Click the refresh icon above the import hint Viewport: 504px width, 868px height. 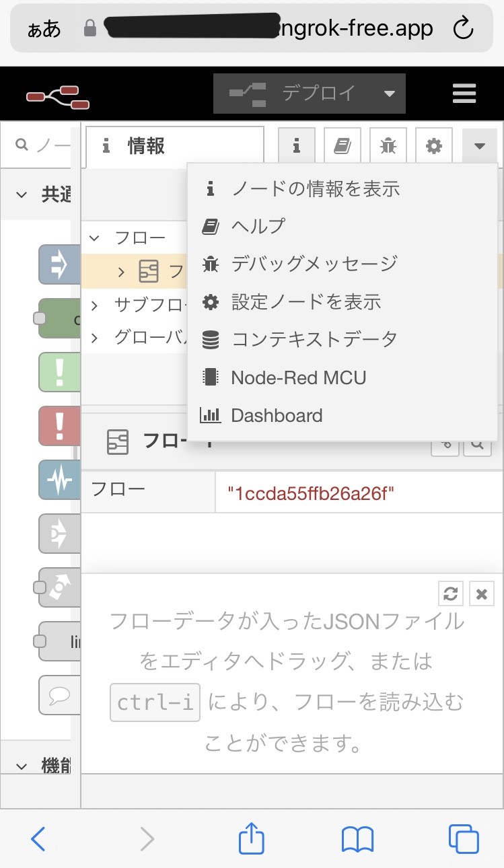pos(450,593)
